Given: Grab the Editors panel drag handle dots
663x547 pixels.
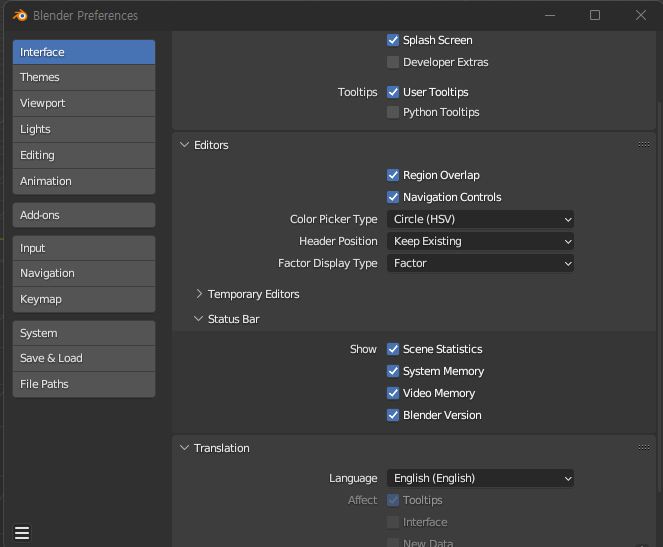Looking at the screenshot, I should 644,145.
